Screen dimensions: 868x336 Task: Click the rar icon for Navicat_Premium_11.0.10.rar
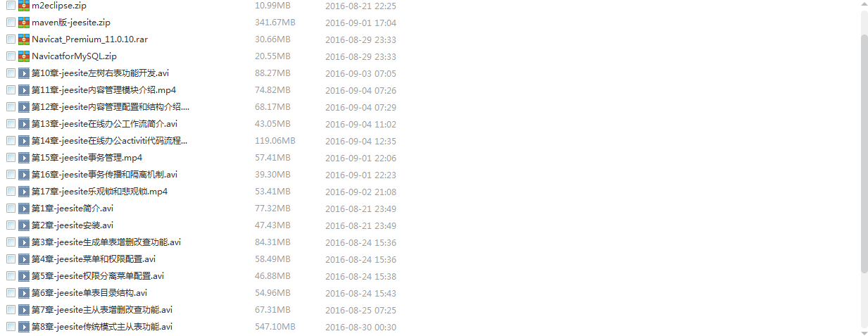click(x=24, y=39)
